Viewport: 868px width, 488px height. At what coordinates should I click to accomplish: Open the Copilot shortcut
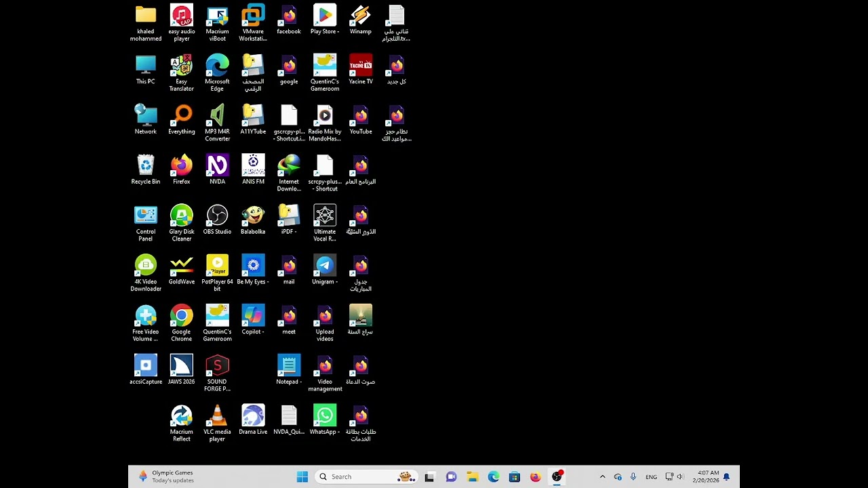click(253, 321)
